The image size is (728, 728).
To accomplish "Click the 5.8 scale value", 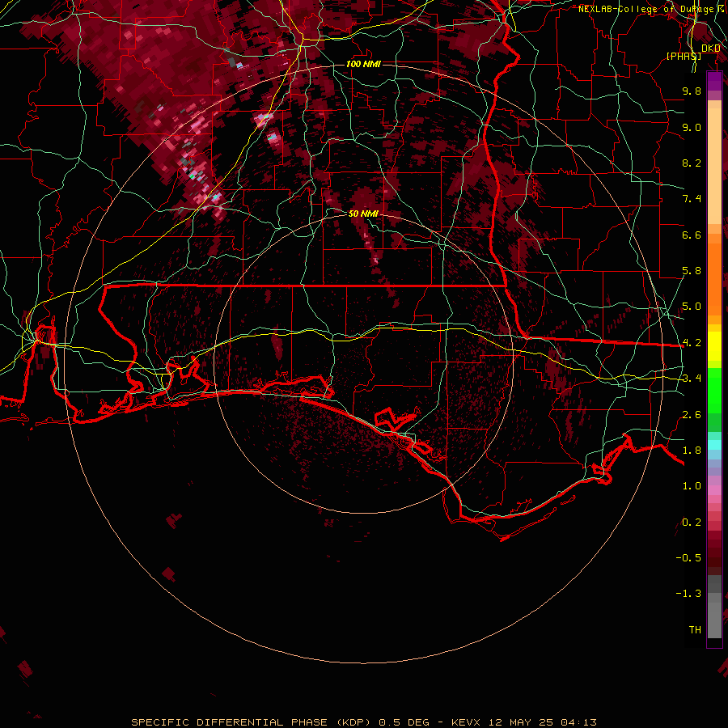I will [692, 271].
